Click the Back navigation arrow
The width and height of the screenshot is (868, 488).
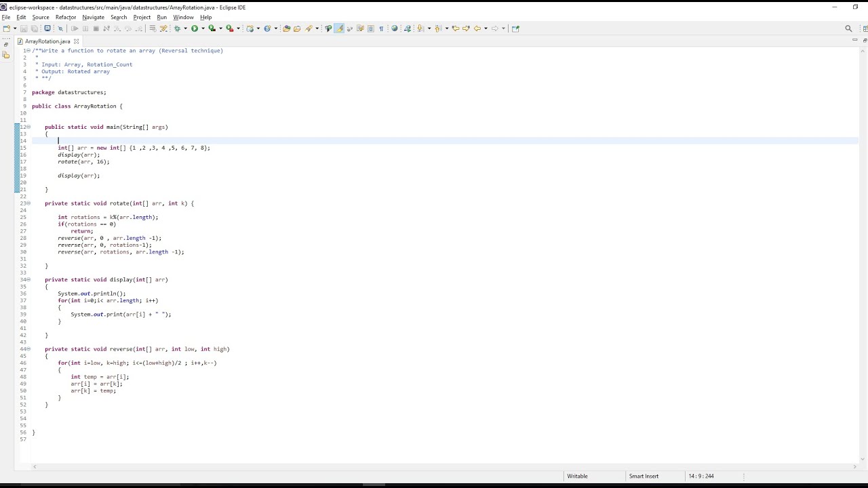tap(477, 28)
